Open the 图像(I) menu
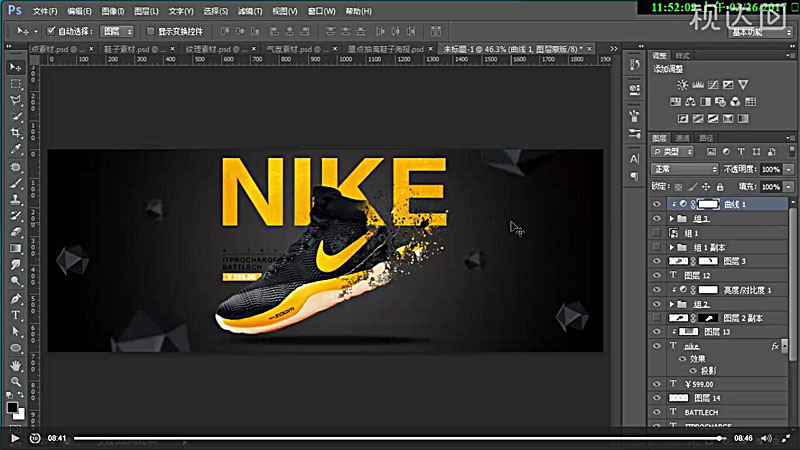 pos(113,11)
